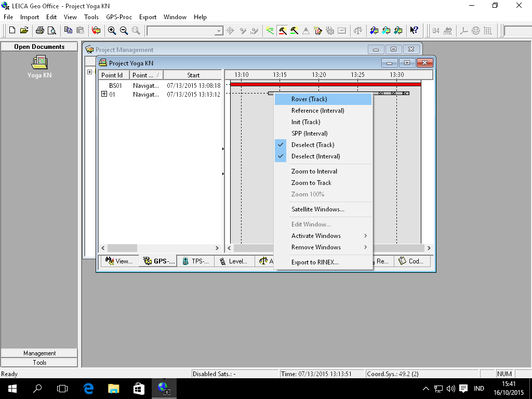The height and width of the screenshot is (399, 532).
Task: Choose Rover (Track) from context menu
Action: (x=323, y=99)
